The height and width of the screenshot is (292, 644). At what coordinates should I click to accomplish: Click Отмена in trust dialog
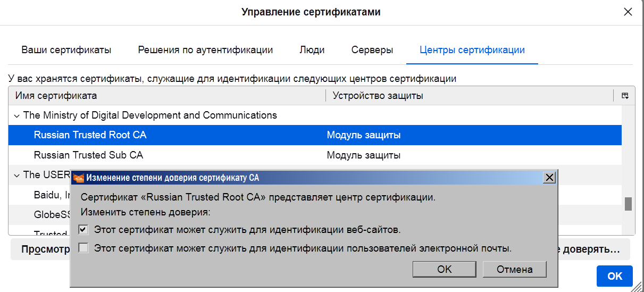(515, 269)
